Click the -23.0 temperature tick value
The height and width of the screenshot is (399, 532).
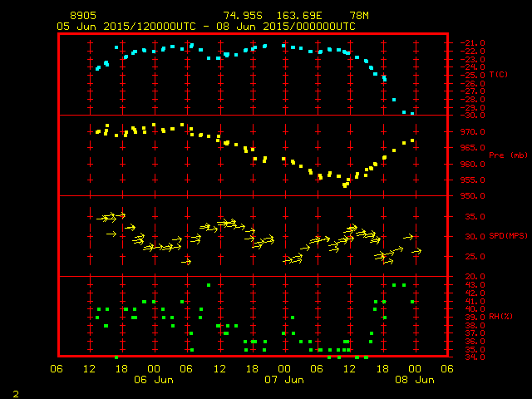(472, 59)
